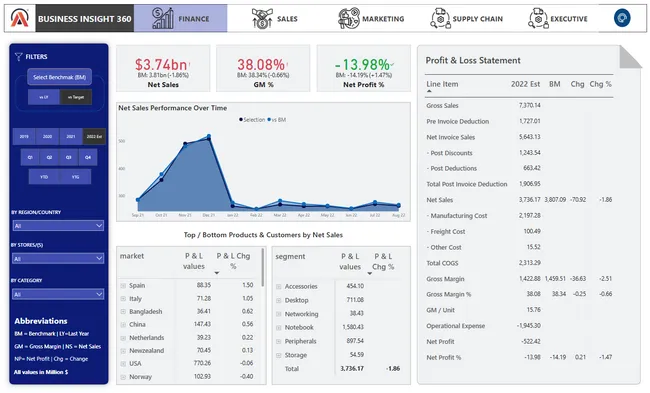This screenshot has width=650, height=393.
Task: Click the sort arrow under Line Item
Action: pyautogui.click(x=429, y=91)
